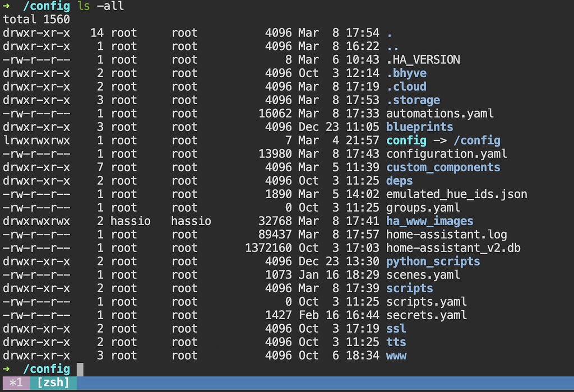Click the .HA_VERSION filename

(423, 59)
